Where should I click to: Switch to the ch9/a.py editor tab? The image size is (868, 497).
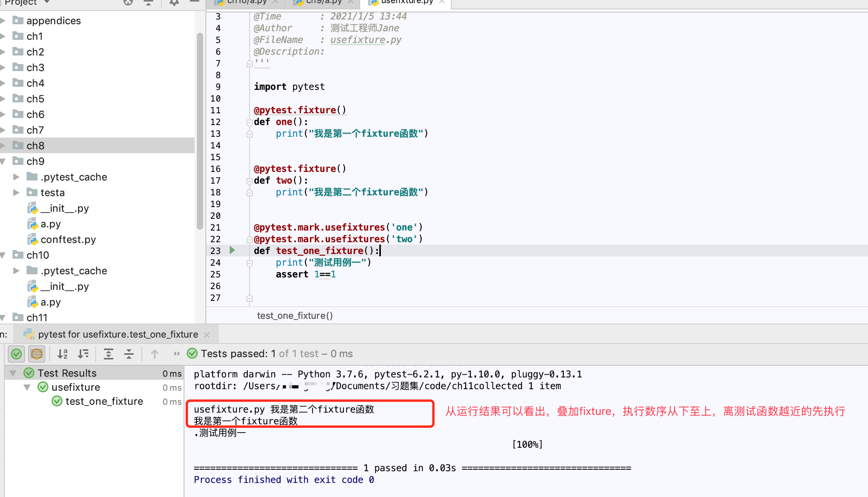click(320, 2)
